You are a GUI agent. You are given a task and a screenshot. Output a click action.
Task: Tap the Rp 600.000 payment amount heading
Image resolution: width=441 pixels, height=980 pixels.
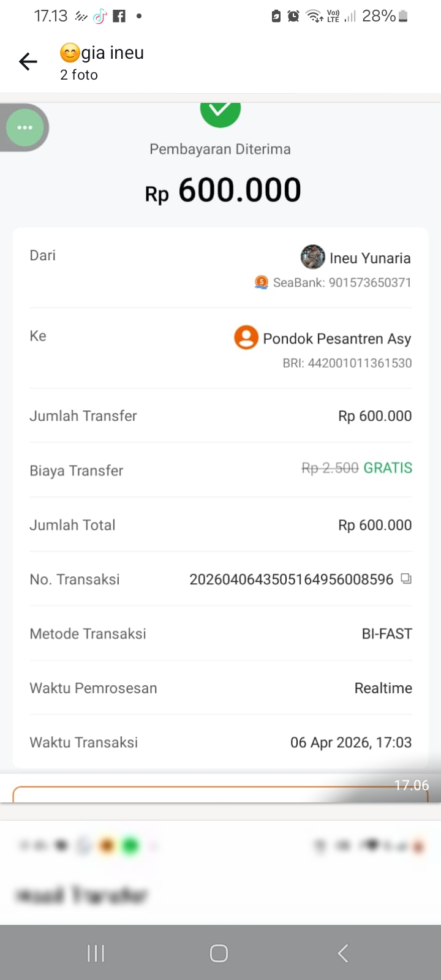[x=223, y=190]
